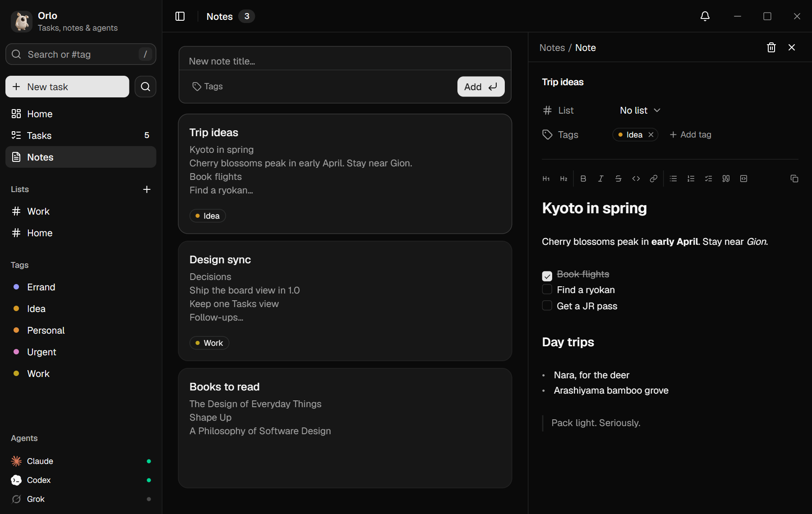Viewport: 812px width, 514px height.
Task: Focus the Search or #tag field
Action: [81, 54]
